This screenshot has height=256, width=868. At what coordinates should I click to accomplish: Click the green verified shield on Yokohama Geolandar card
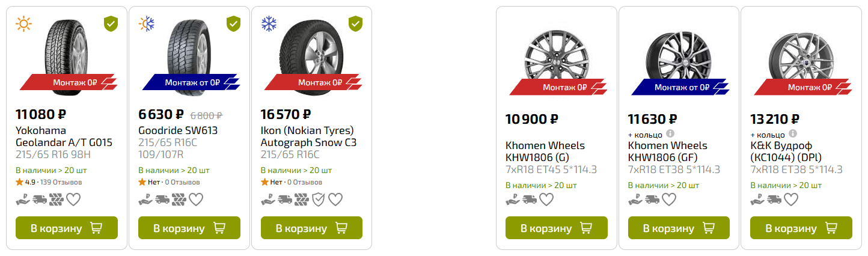pos(111,23)
